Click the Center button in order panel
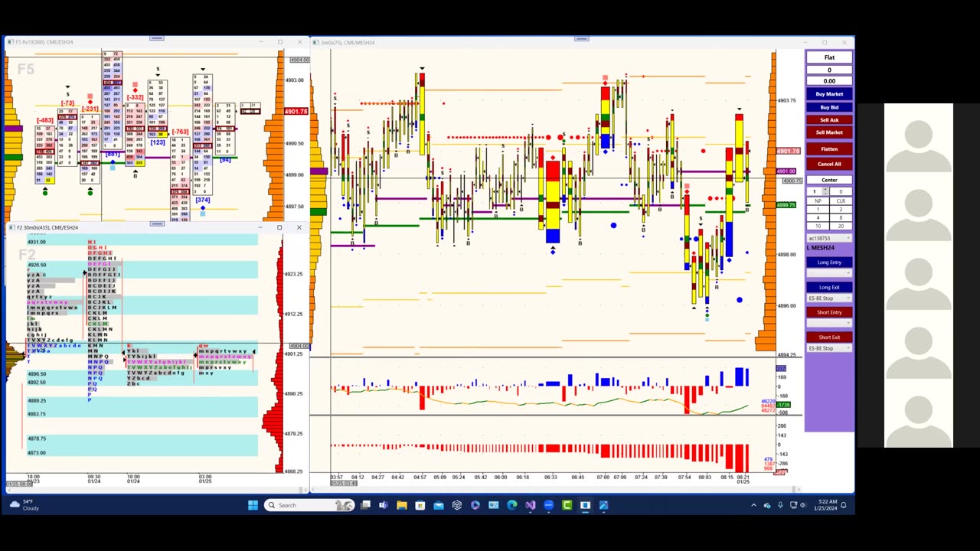 tap(829, 180)
